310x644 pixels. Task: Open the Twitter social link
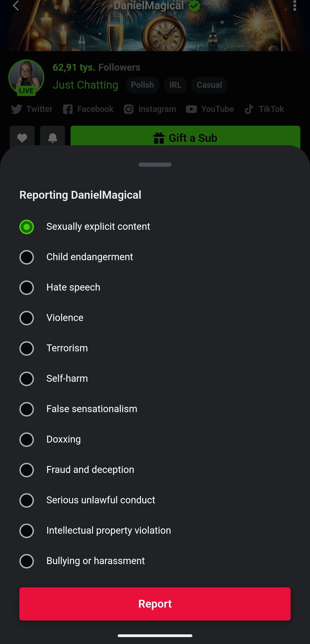[x=32, y=109]
